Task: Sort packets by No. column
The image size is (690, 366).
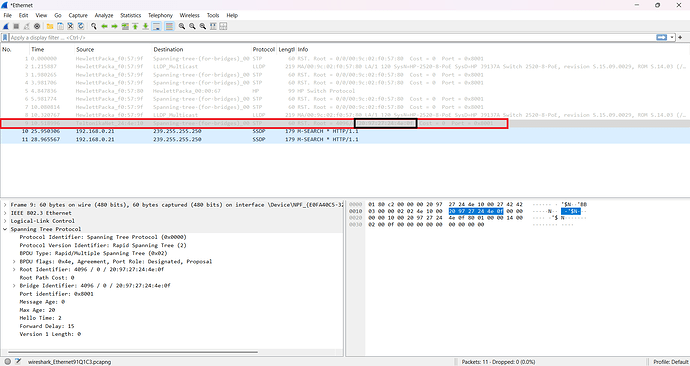Action: tap(15, 50)
